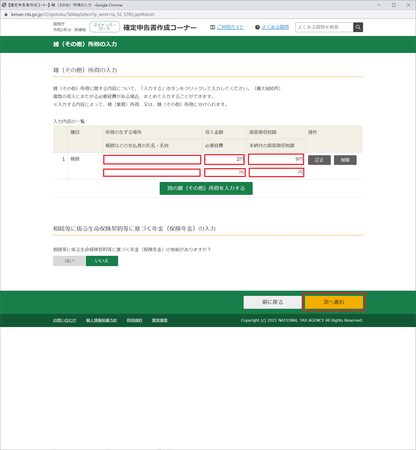The width and height of the screenshot is (416, 450).
Task: Click the 前に戻る button
Action: 273,302
